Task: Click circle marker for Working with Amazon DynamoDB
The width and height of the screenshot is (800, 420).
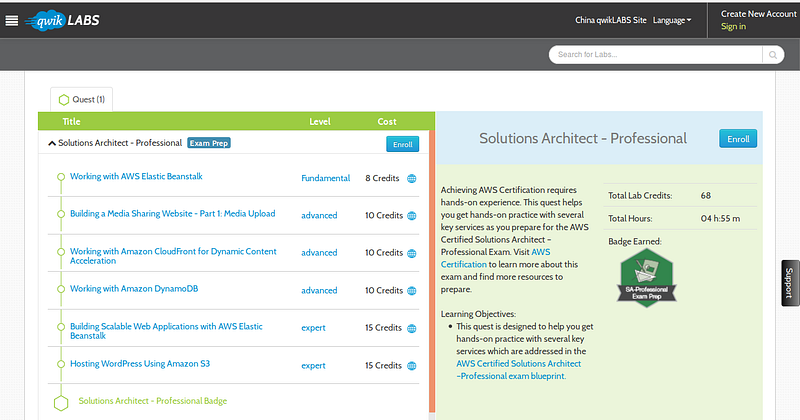Action: [61, 289]
